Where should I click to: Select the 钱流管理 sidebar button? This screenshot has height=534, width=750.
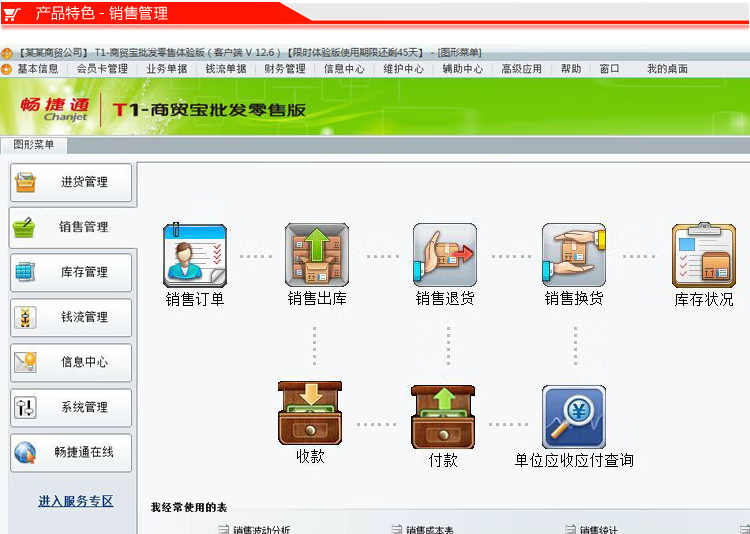[71, 317]
